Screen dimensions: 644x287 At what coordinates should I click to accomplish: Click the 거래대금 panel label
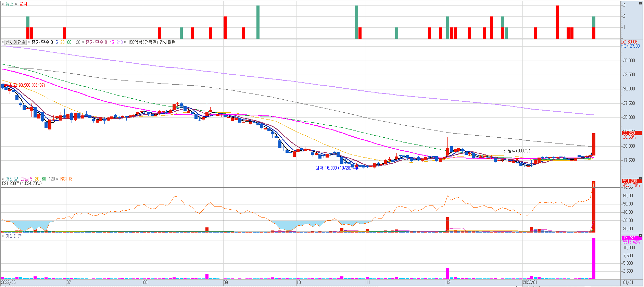[x=13, y=236]
